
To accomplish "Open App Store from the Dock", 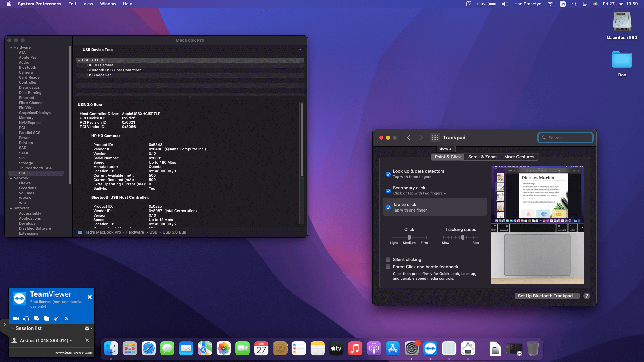I will 392,349.
